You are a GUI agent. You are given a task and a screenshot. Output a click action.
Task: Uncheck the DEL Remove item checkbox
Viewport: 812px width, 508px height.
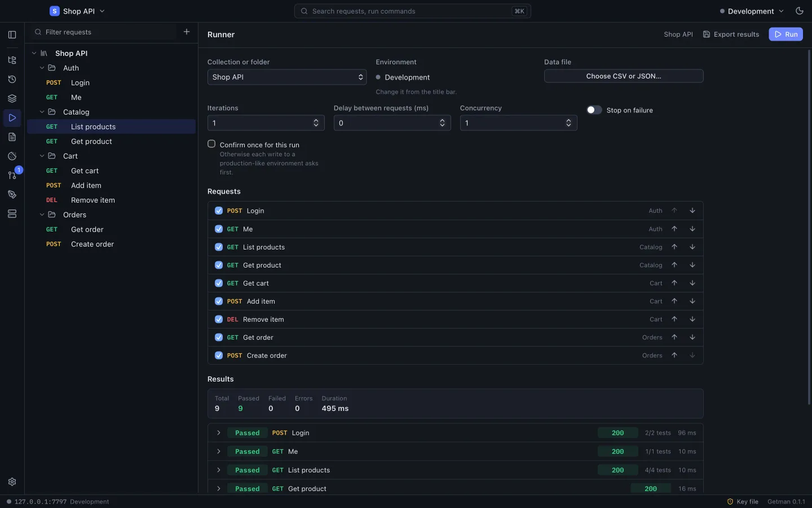pyautogui.click(x=219, y=319)
